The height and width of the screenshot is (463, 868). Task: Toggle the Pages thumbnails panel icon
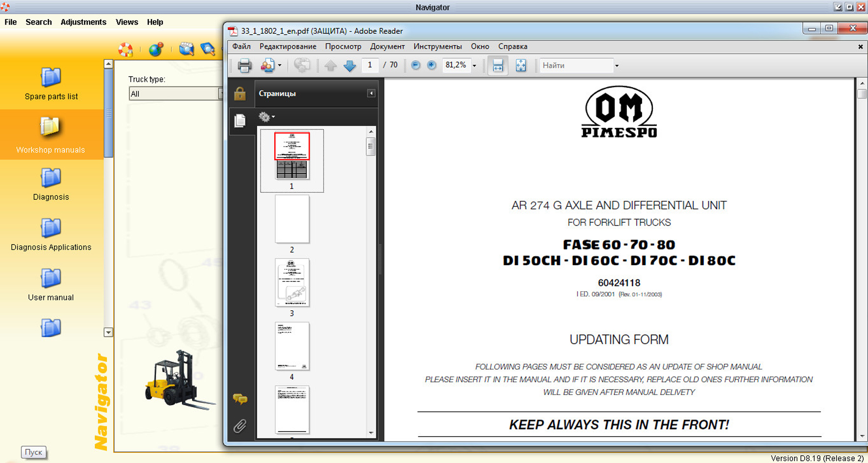(x=240, y=120)
